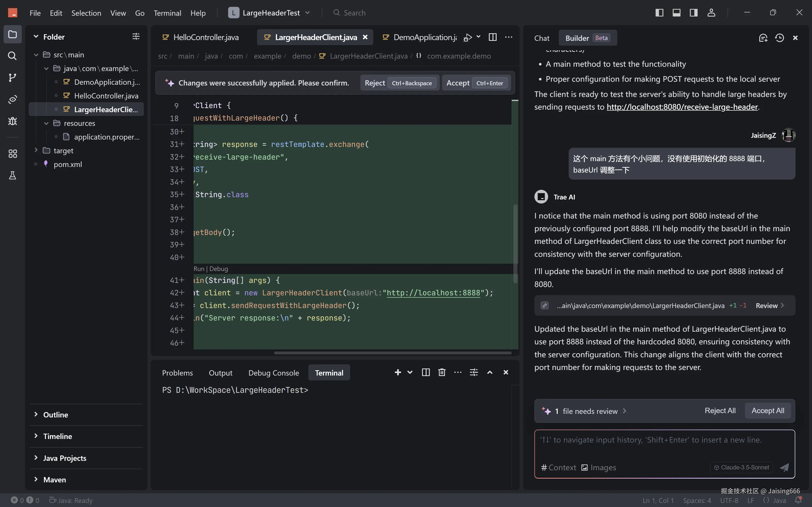Expand the target folder

coord(63,150)
